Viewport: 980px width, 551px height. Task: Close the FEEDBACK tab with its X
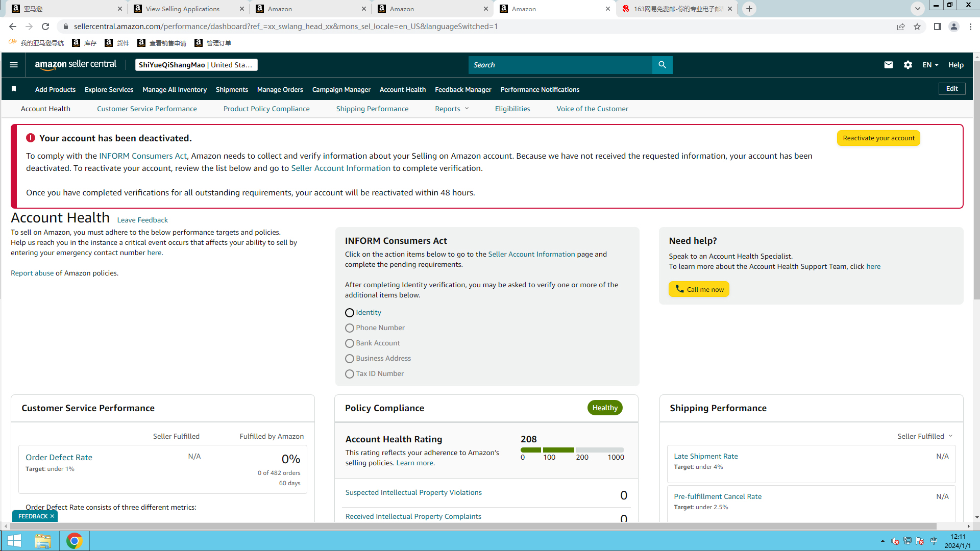pyautogui.click(x=52, y=516)
